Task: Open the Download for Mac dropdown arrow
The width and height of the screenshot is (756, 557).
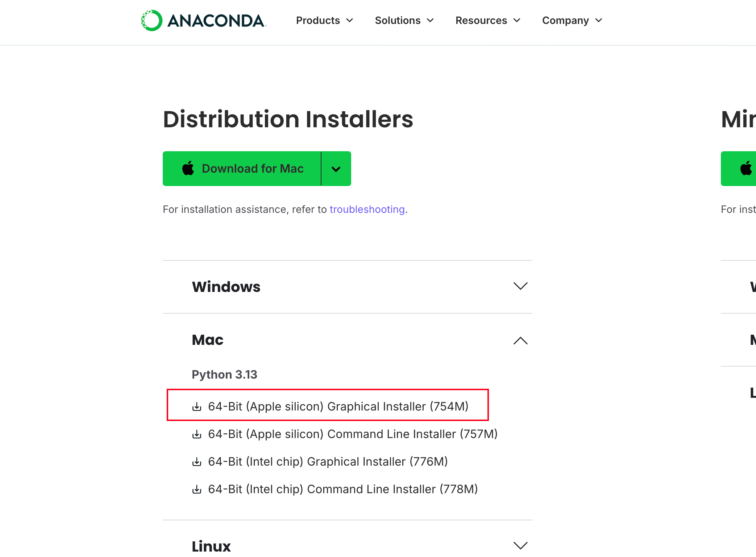Action: click(336, 169)
